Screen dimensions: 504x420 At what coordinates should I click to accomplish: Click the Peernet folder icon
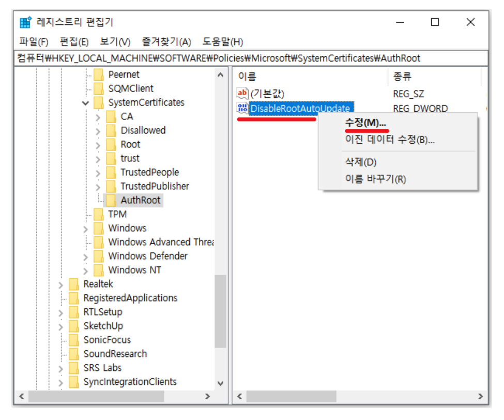coord(98,74)
